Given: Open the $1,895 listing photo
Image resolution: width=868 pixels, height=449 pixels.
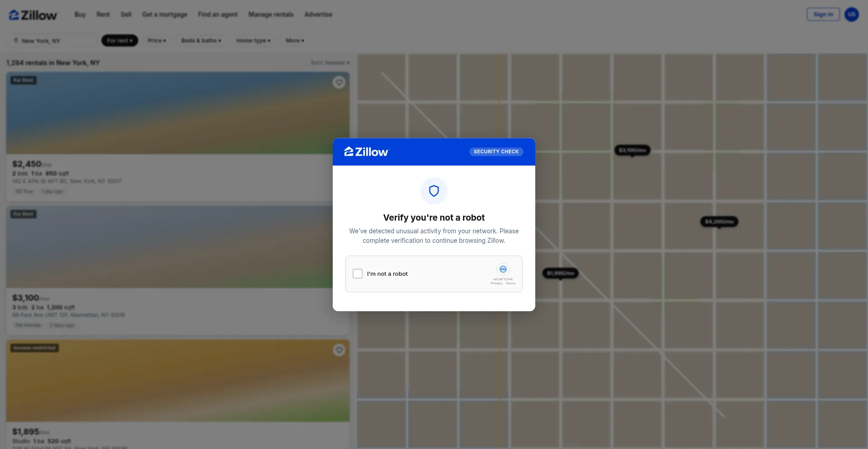Looking at the screenshot, I should (x=178, y=381).
